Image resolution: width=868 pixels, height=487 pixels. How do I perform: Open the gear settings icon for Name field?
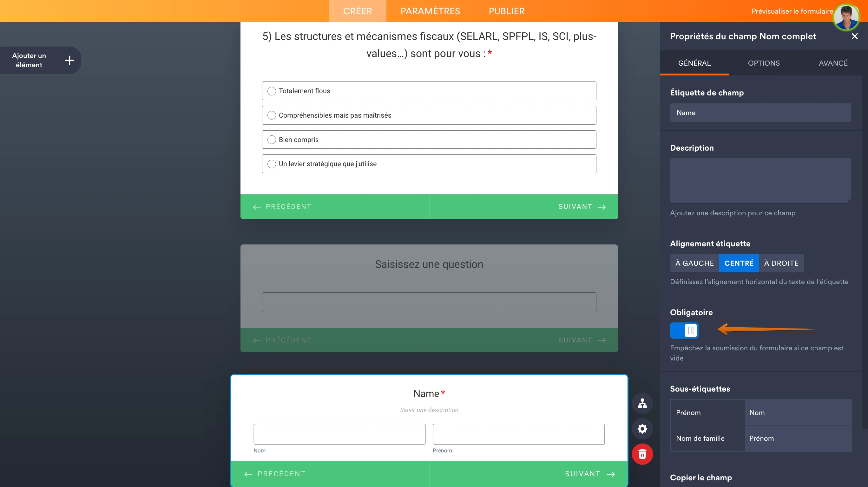click(642, 429)
